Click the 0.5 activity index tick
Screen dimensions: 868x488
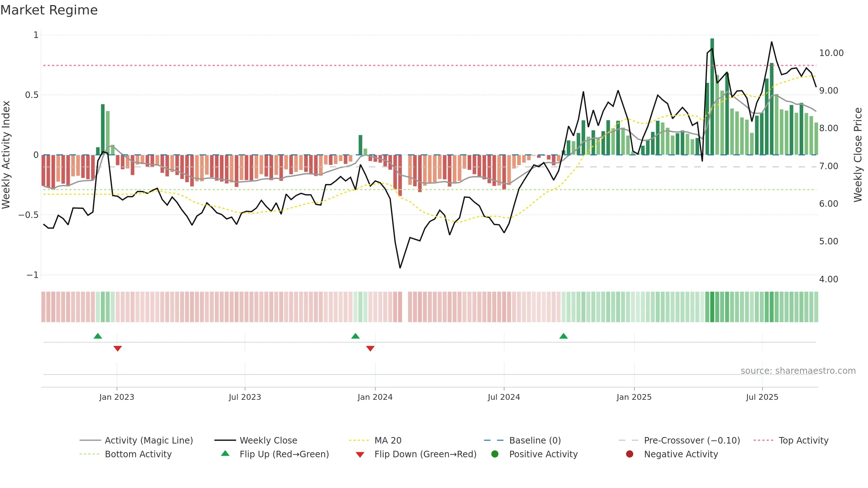pyautogui.click(x=31, y=95)
